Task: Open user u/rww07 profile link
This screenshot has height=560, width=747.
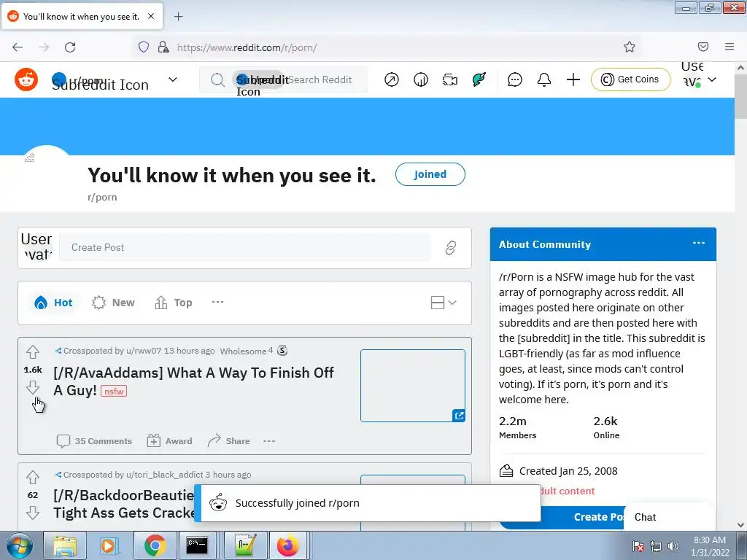Action: click(144, 351)
